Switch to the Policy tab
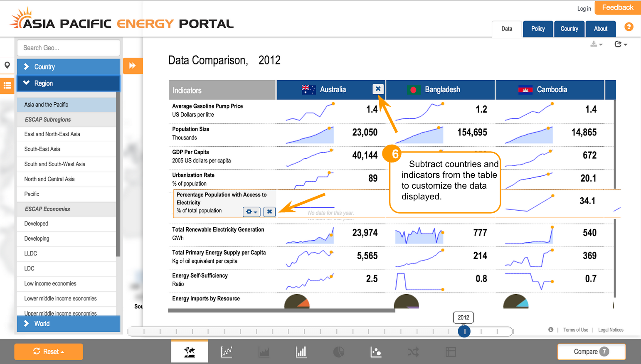The width and height of the screenshot is (641, 364). [x=538, y=29]
